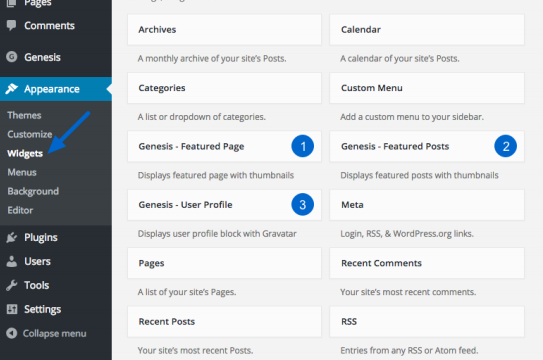Viewport: 543px width, 360px height.
Task: Click 'A list or dropdown of categories.'
Action: coord(202,117)
